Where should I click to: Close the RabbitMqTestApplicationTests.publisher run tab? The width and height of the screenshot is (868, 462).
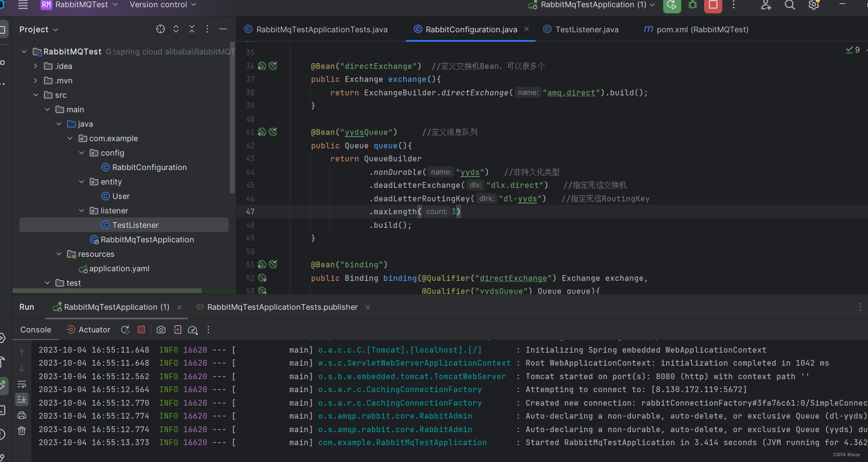coord(368,307)
